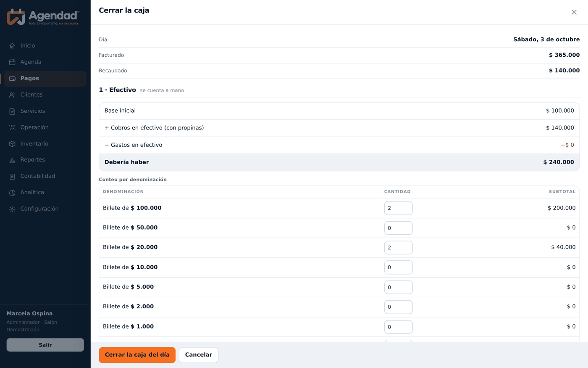Click the user name Marcela Ospina

click(x=29, y=314)
